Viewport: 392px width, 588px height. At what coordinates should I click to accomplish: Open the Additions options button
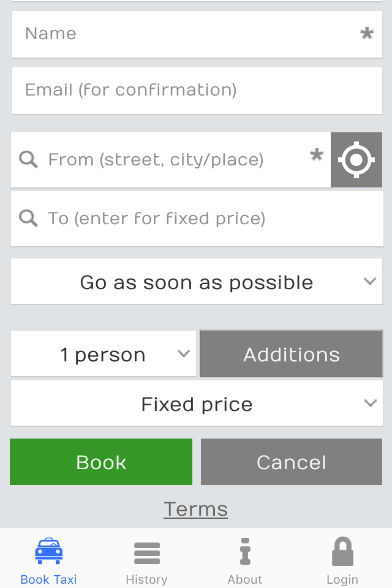pyautogui.click(x=291, y=353)
